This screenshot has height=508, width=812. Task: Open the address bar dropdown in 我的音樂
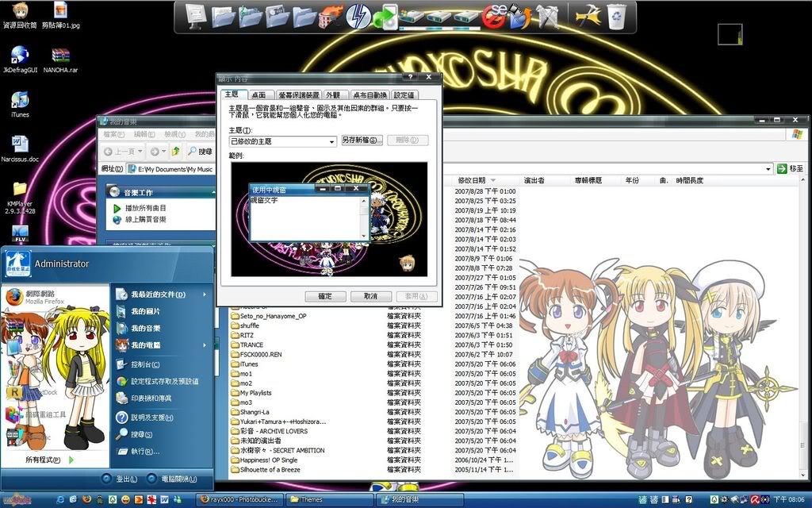(768, 169)
